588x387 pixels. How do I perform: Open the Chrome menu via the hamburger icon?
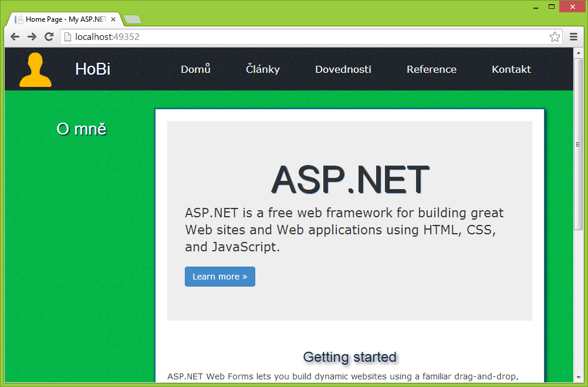573,36
